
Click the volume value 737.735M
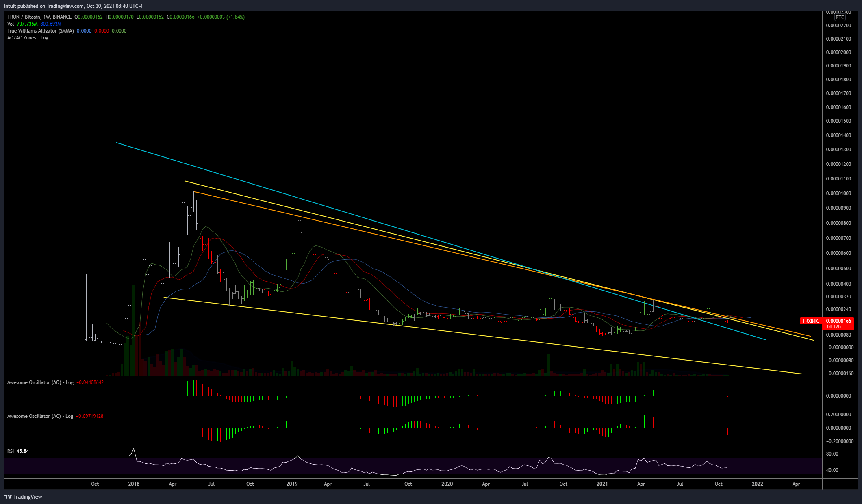pos(27,24)
